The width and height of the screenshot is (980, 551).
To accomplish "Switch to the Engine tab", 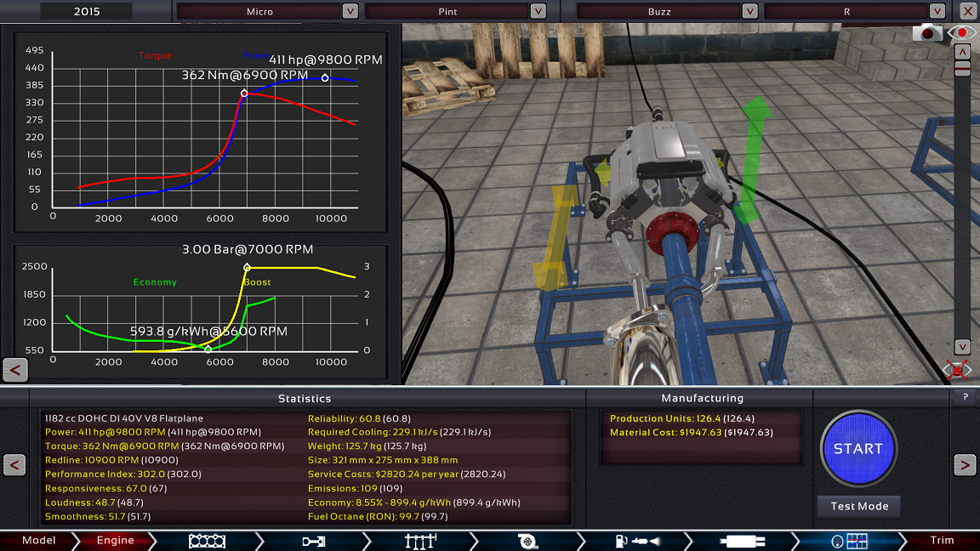I will (115, 541).
